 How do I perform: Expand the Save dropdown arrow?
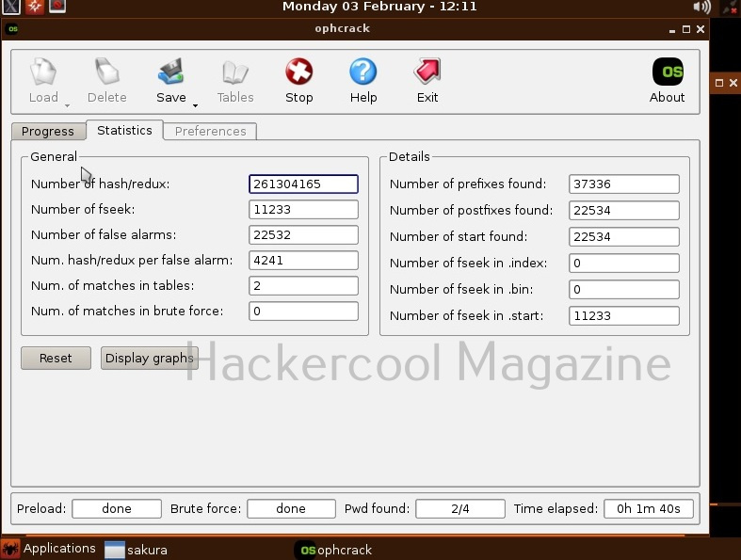pos(195,105)
